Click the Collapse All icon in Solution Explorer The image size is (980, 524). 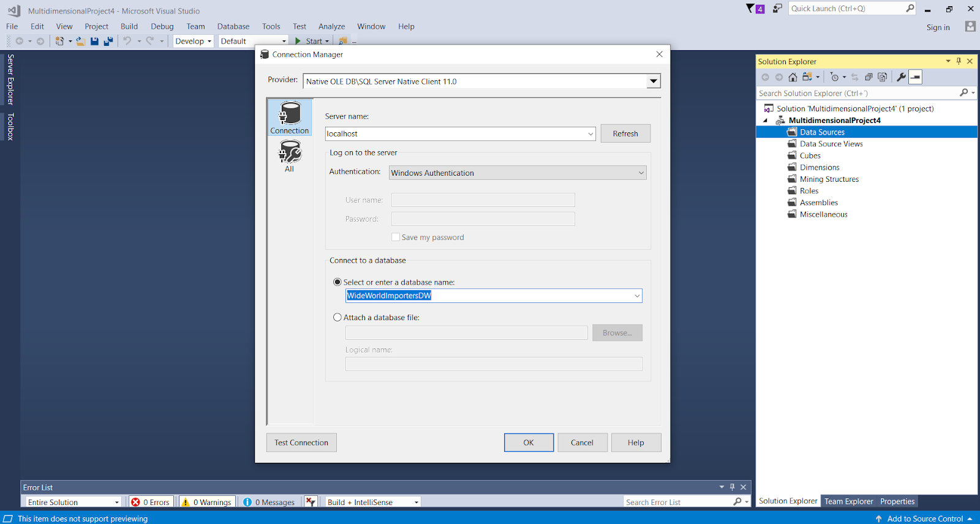tap(869, 77)
